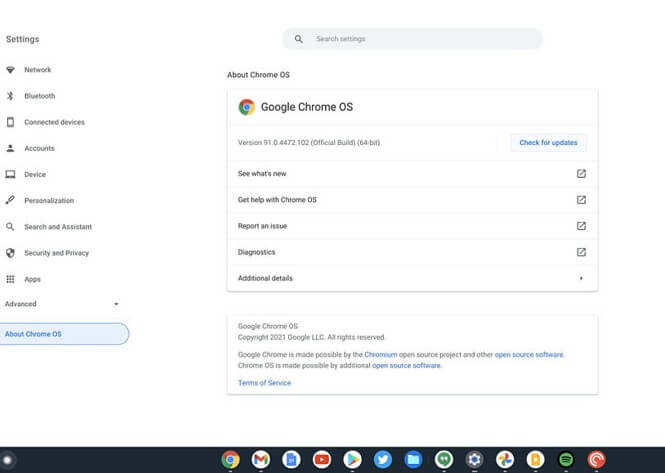Screen dimensions: 665x473
Task: Click the launcher circle button
Action: click(7, 460)
